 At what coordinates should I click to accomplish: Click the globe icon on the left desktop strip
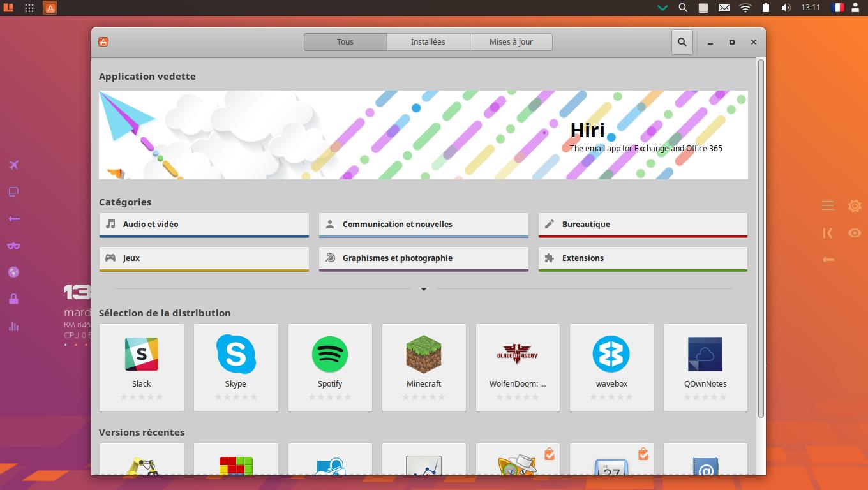pos(13,272)
